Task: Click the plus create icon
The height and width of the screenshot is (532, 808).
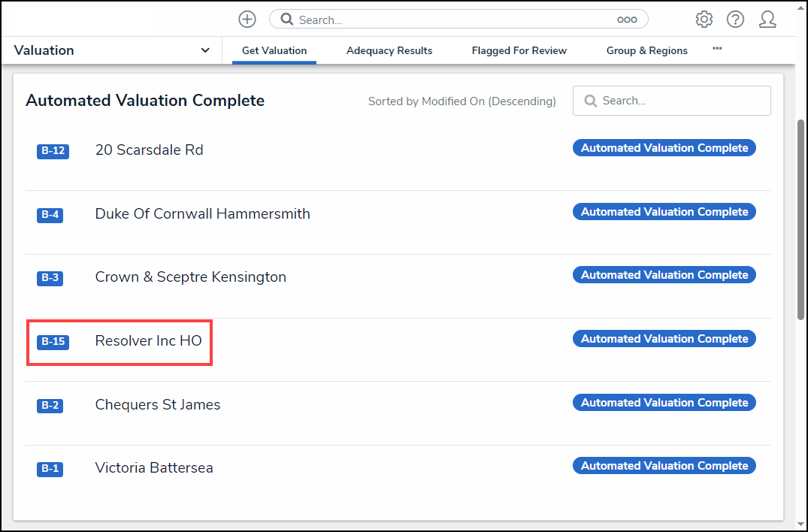Action: pyautogui.click(x=247, y=20)
